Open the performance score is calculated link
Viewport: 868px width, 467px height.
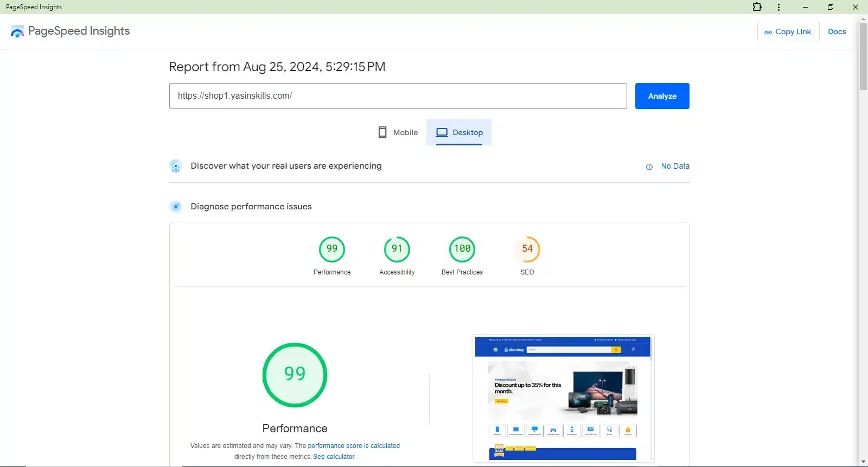(x=354, y=446)
